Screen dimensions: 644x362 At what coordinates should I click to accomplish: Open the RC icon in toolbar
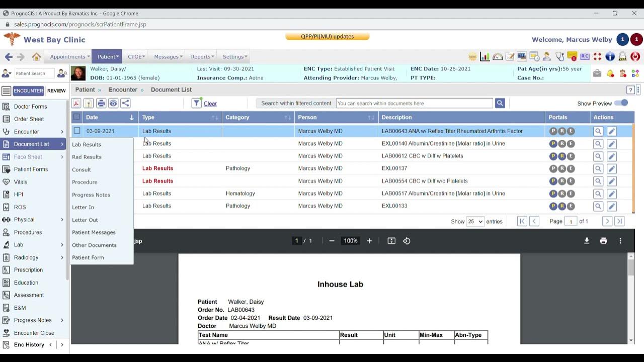(585, 56)
